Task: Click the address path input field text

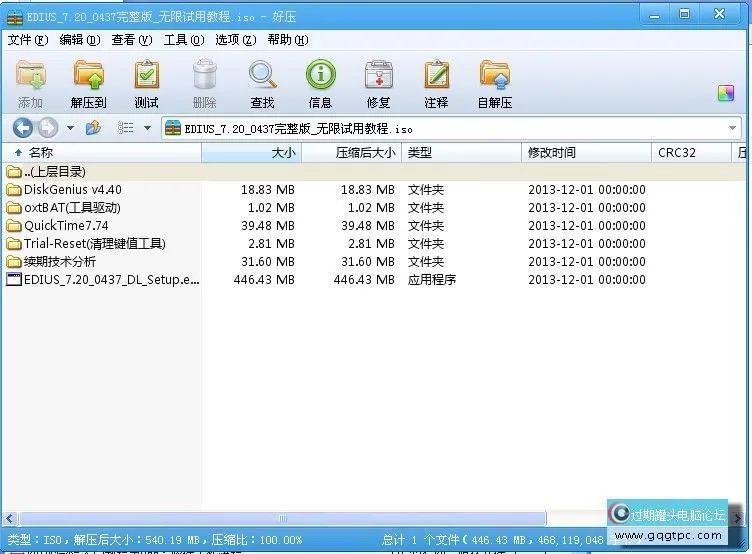Action: point(298,129)
